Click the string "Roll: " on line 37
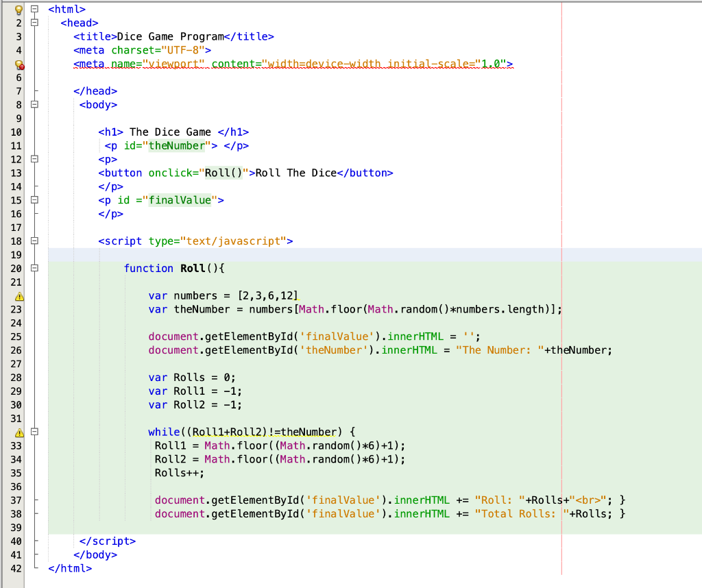The height and width of the screenshot is (588, 702). pos(500,500)
